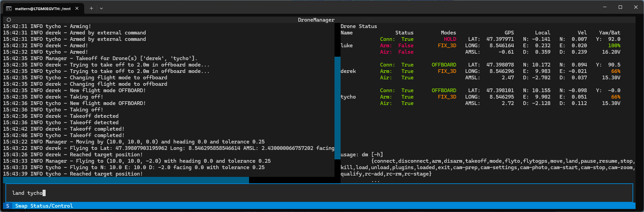This screenshot has width=644, height=212.
Task: Select drone name 'derek' in status table
Action: click(348, 71)
